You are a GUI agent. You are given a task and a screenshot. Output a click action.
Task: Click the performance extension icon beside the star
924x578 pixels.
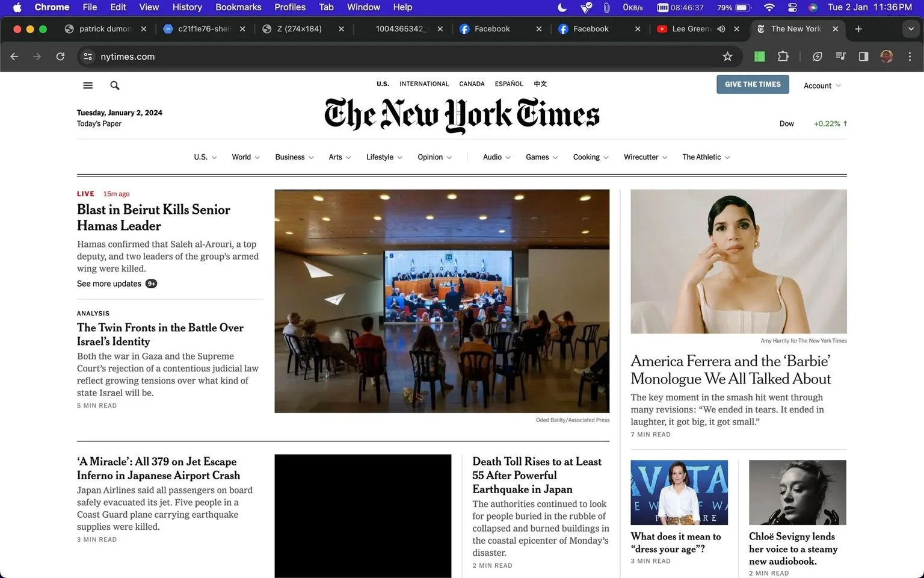click(x=817, y=57)
